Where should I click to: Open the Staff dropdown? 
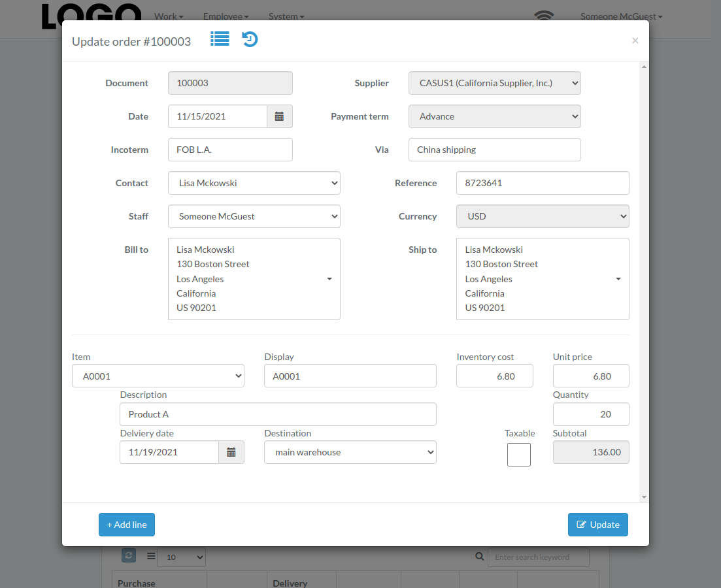point(254,216)
